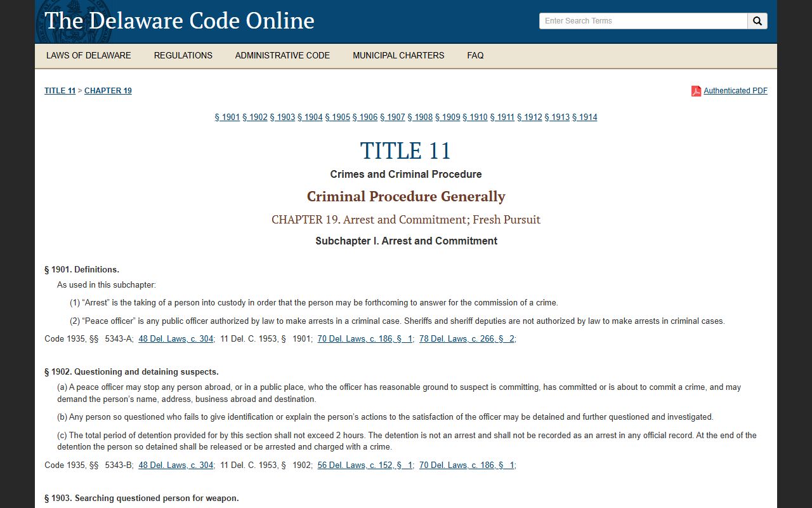Viewport: 812px width, 508px height.
Task: Jump to § 1904 anchor link
Action: coord(310,117)
